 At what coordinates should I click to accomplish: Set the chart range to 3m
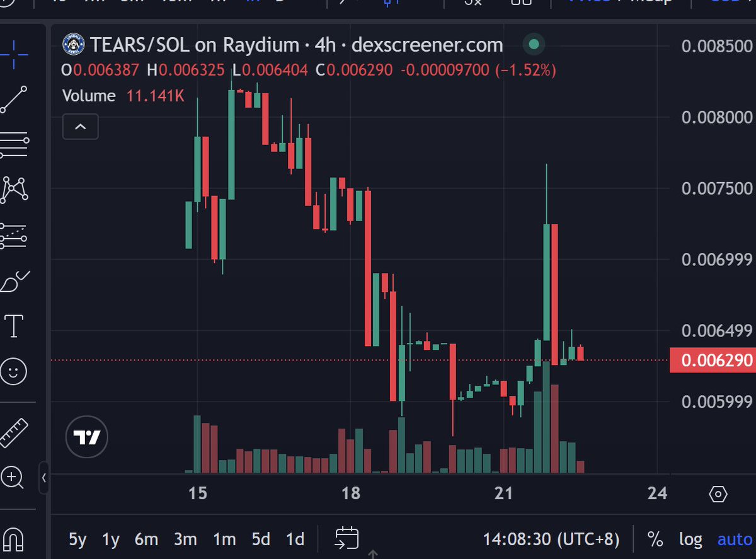(x=185, y=539)
